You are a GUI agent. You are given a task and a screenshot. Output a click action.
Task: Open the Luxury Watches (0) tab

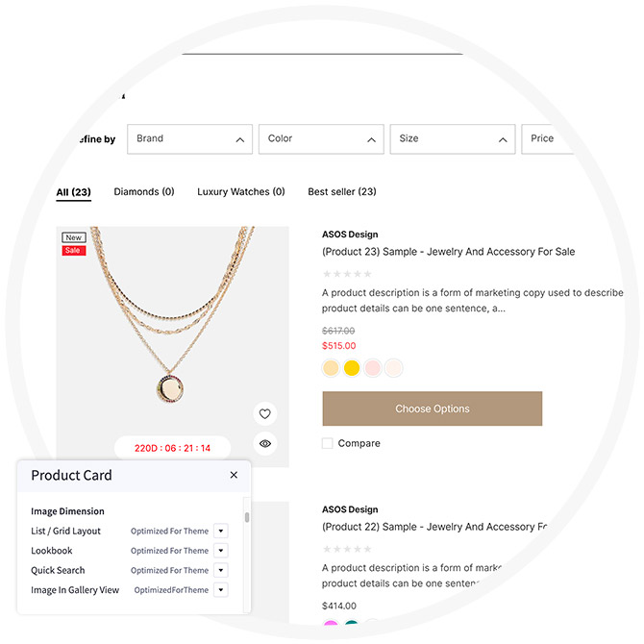click(241, 192)
